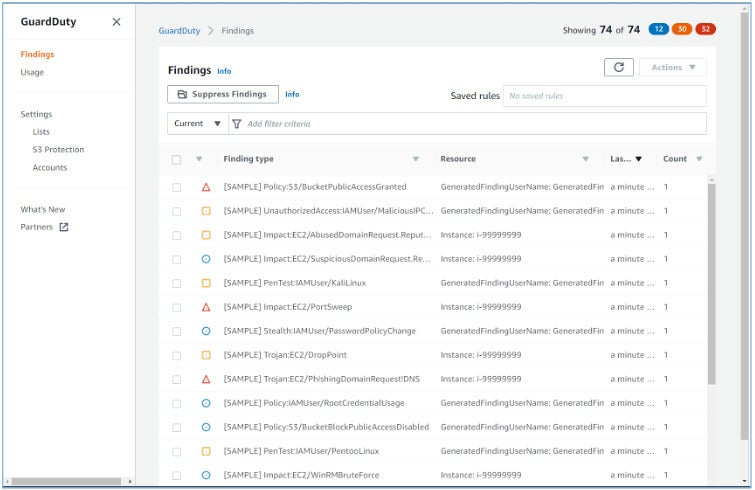Open Findings in the sidebar
755x490 pixels.
(37, 54)
